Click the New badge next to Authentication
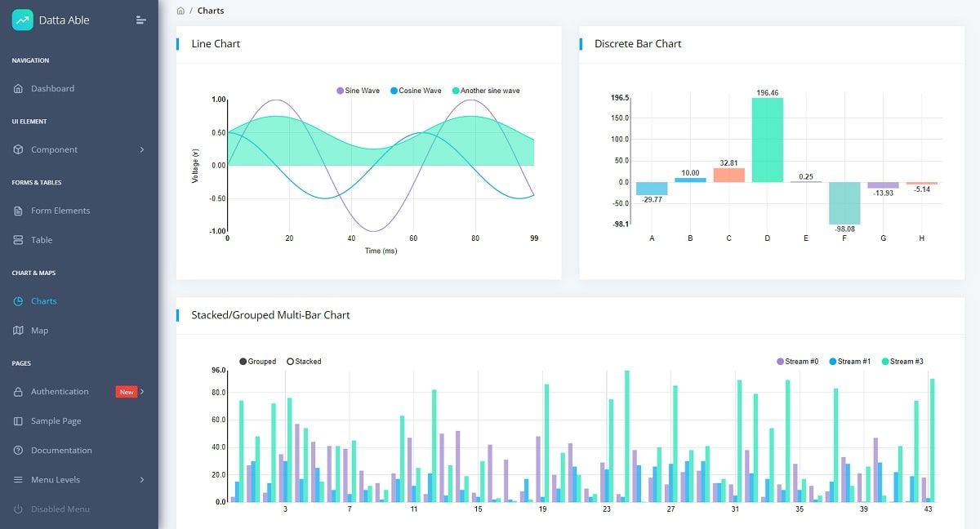The width and height of the screenshot is (980, 529). (127, 391)
